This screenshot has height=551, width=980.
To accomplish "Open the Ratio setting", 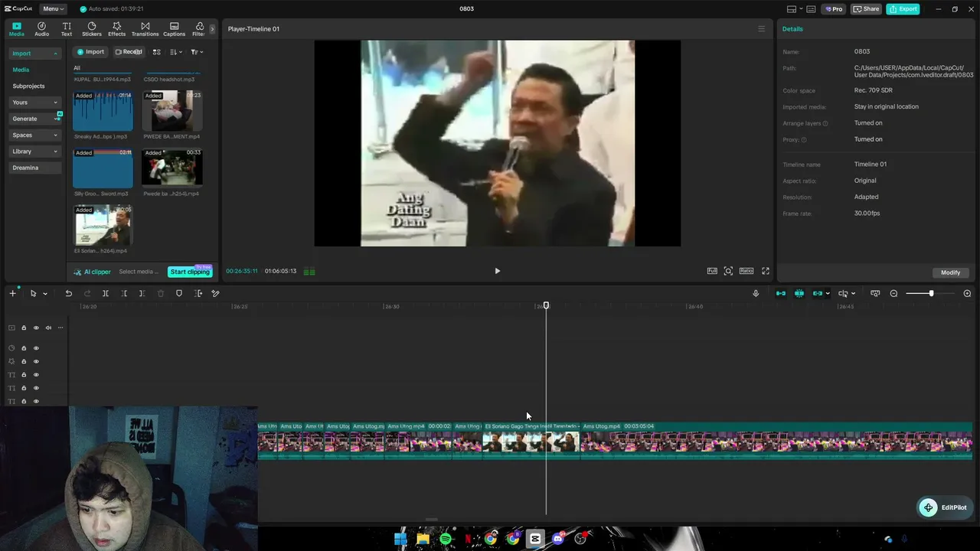I will [746, 271].
